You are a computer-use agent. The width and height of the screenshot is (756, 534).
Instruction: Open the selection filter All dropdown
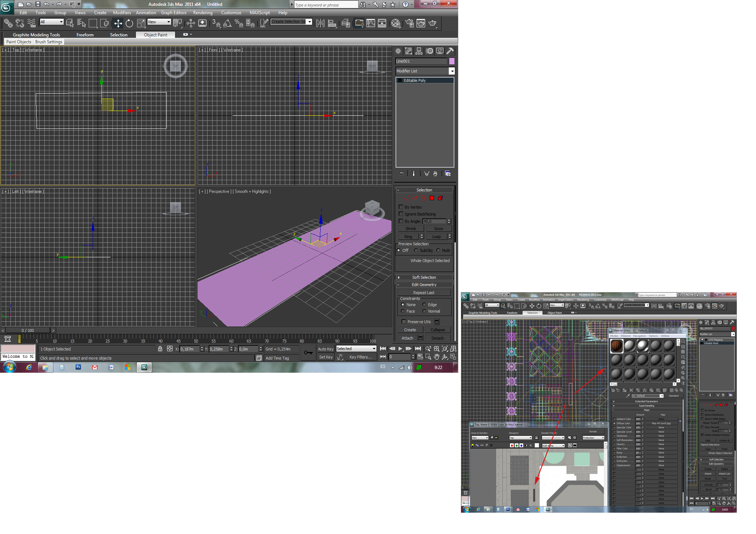pos(52,22)
